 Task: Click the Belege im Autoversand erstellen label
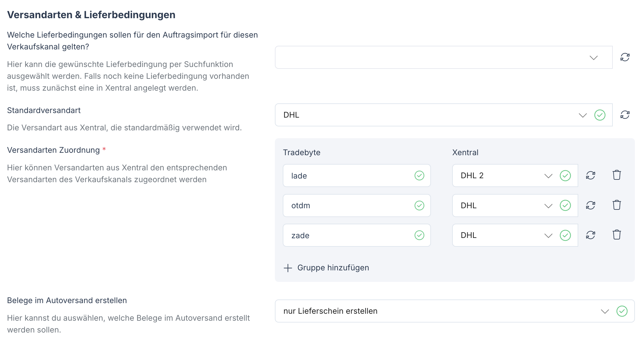[x=67, y=300]
